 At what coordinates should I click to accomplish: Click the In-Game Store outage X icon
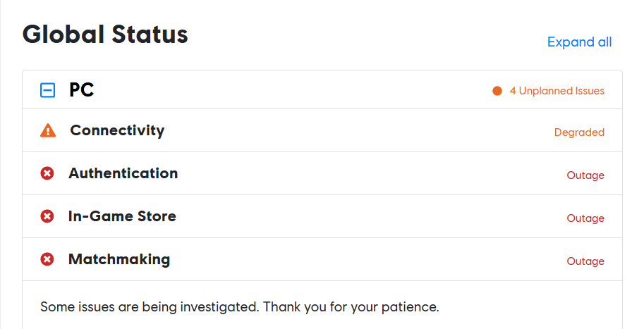click(47, 216)
